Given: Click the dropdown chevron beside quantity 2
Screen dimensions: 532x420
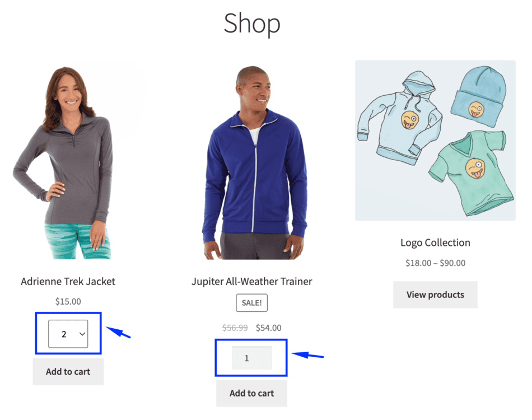Looking at the screenshot, I should [x=82, y=334].
